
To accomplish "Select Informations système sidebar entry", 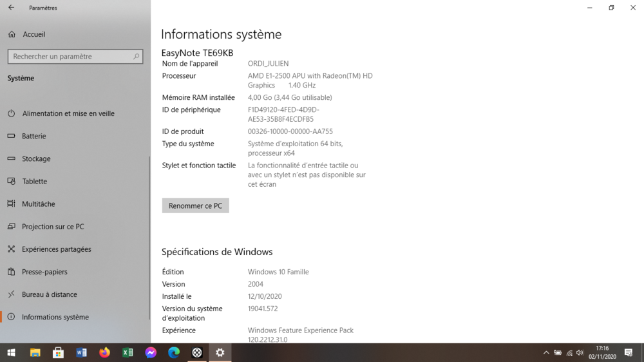I will [55, 317].
